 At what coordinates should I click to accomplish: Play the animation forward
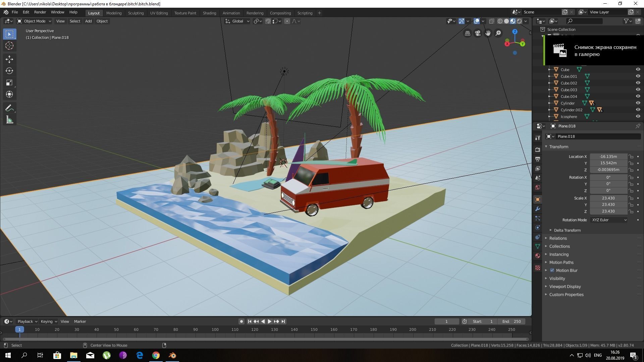click(x=269, y=321)
